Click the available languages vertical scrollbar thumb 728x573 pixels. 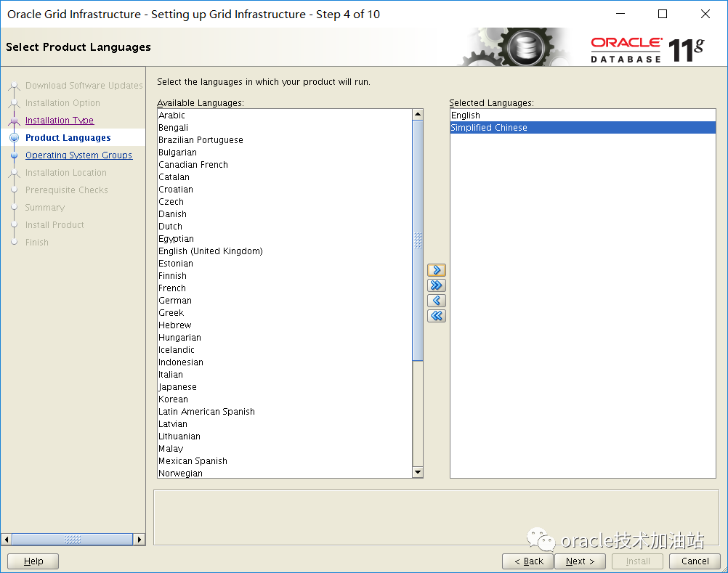pos(418,240)
